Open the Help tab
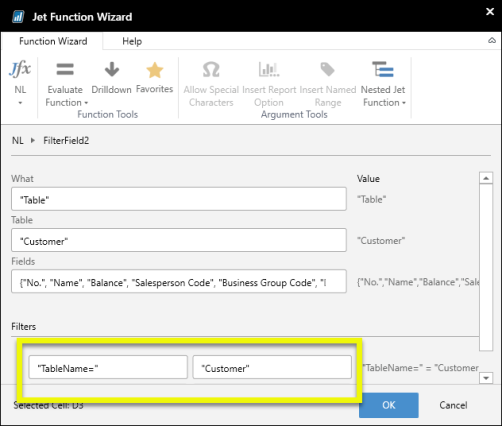Screen dimensions: 502x426 132,41
